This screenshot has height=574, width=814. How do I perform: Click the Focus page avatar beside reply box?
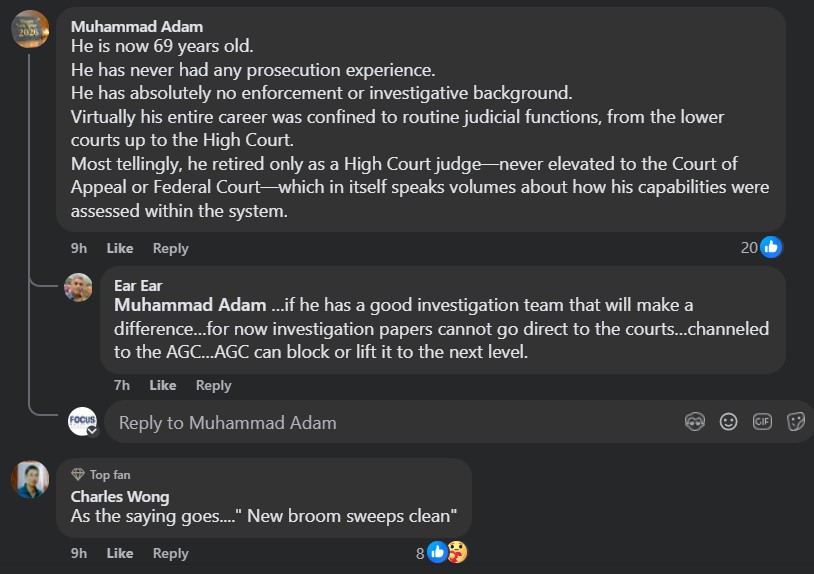(x=82, y=422)
